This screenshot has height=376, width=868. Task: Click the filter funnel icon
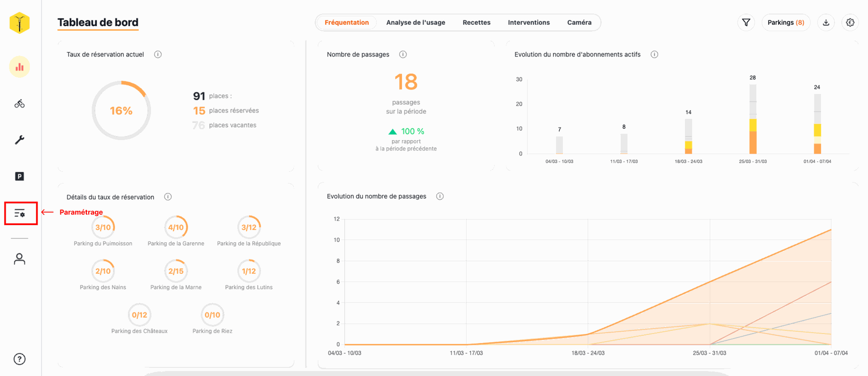[x=746, y=23]
